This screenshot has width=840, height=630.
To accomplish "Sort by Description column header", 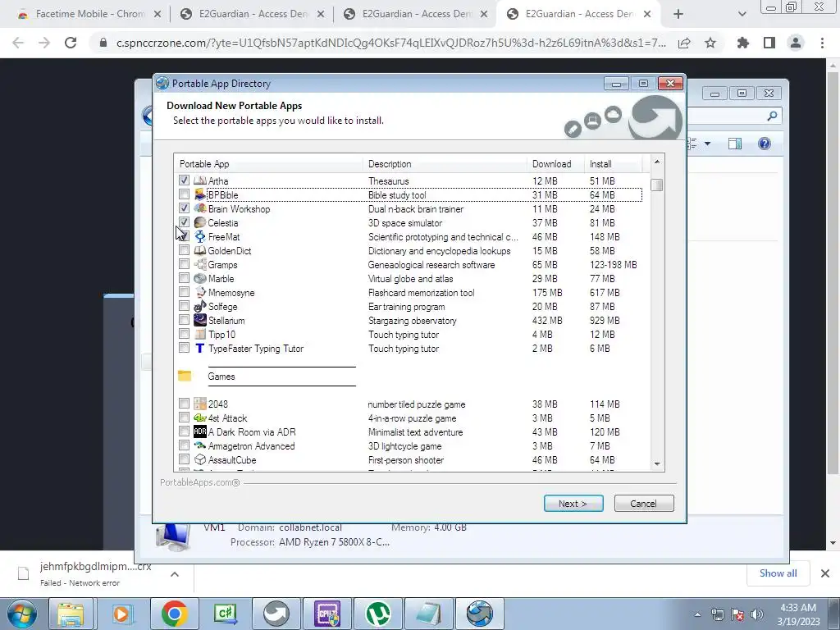I will point(445,164).
